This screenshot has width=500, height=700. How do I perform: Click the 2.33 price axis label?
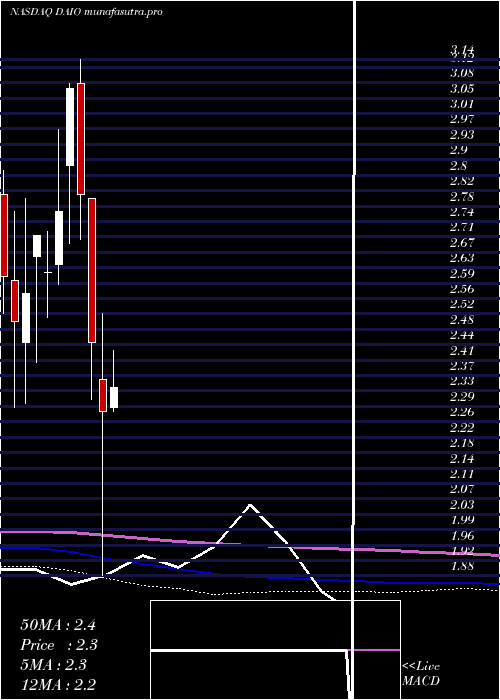tap(462, 381)
